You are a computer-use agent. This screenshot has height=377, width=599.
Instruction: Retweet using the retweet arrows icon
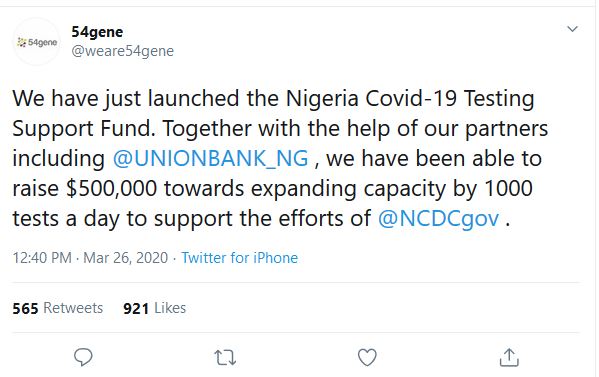tap(225, 358)
